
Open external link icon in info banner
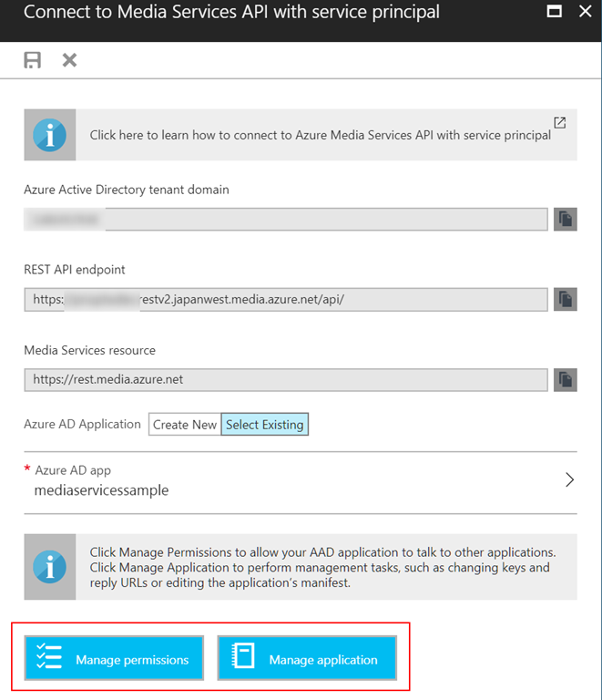tap(560, 123)
